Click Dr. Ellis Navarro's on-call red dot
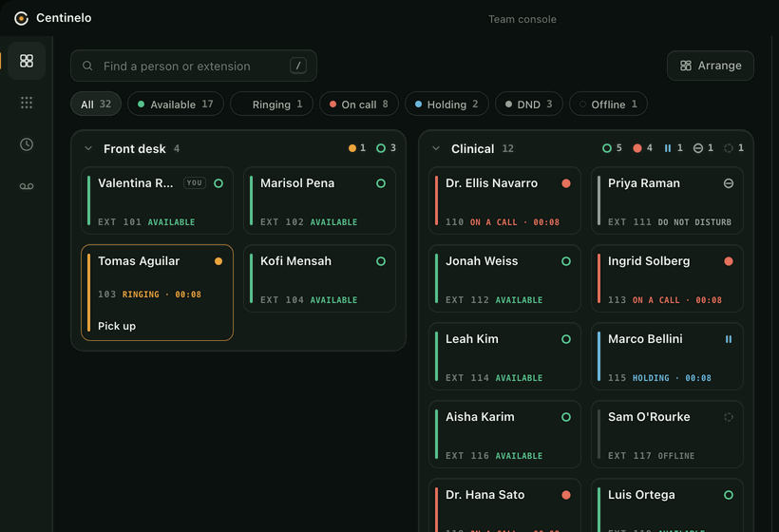This screenshot has height=532, width=779. click(566, 183)
